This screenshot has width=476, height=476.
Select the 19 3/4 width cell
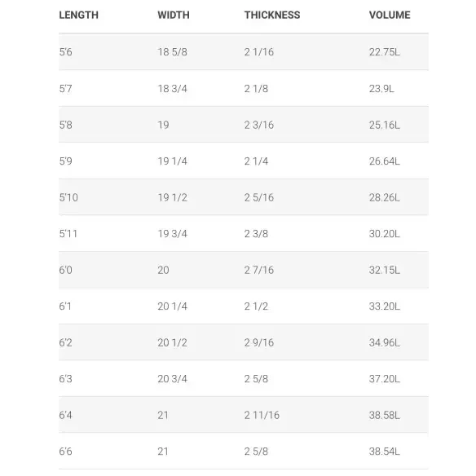[173, 234]
